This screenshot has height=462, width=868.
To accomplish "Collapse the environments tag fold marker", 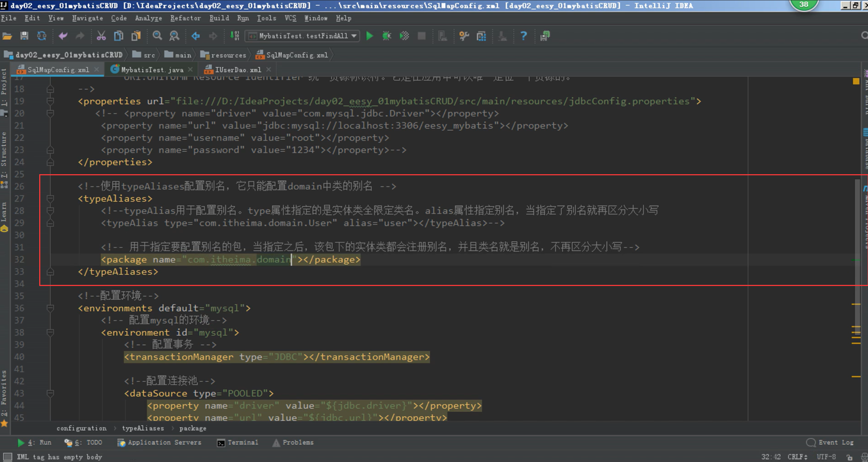I will coord(50,308).
